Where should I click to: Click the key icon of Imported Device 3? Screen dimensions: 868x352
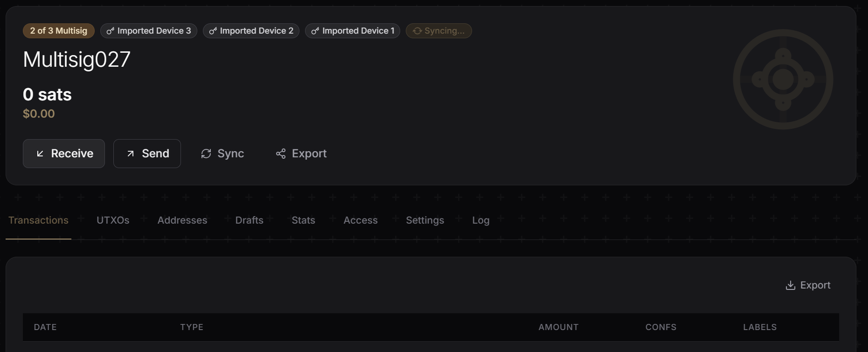click(110, 31)
